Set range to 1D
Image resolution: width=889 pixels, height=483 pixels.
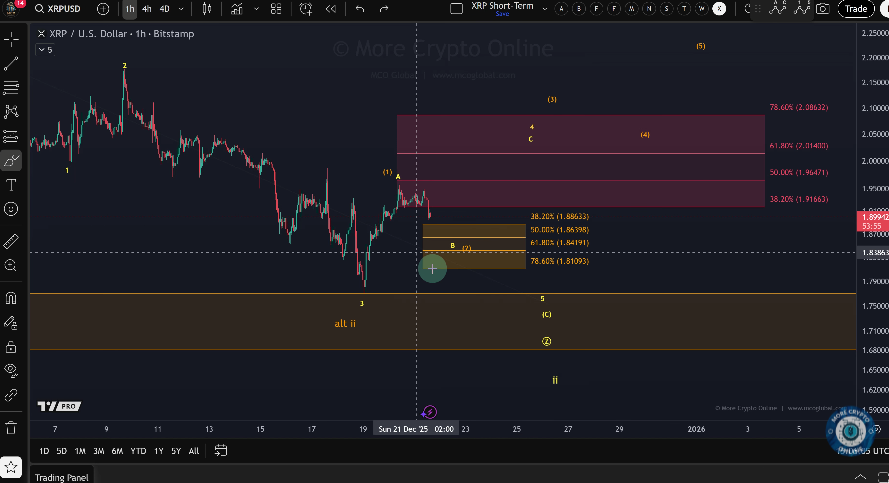(x=44, y=451)
